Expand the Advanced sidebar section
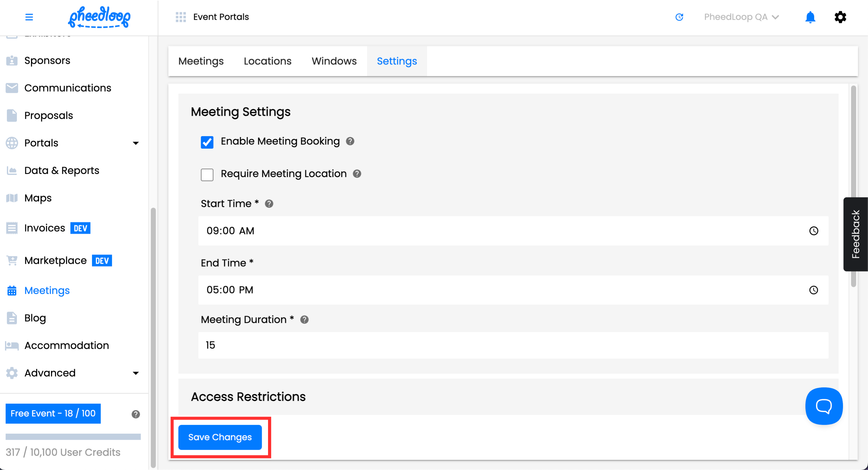Viewport: 868px width, 470px height. point(136,373)
